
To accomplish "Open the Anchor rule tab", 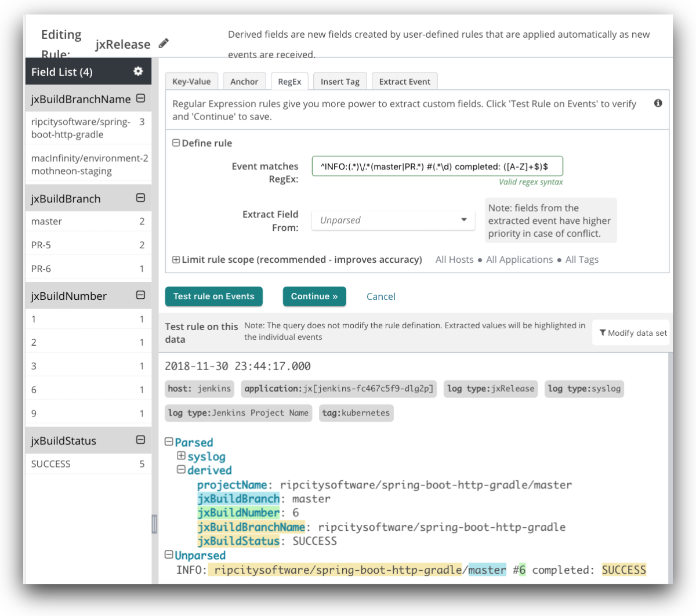I will pyautogui.click(x=244, y=81).
